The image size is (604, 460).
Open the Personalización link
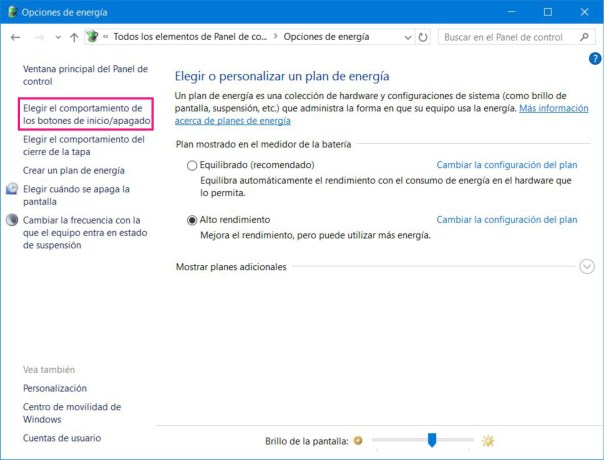pyautogui.click(x=55, y=388)
